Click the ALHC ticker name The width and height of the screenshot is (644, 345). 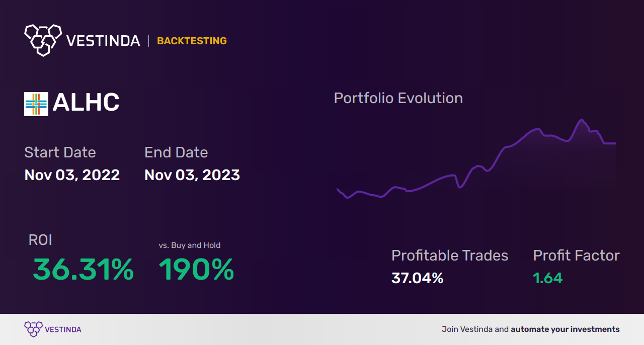click(86, 103)
